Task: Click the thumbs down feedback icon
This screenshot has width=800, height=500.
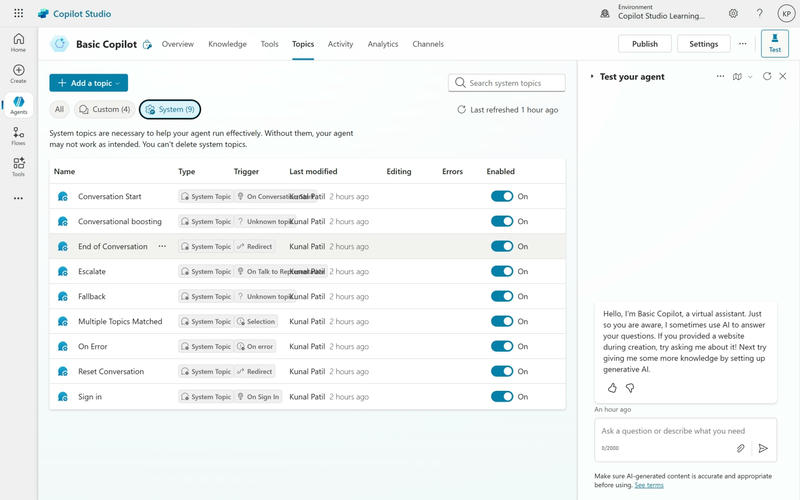Action: (x=630, y=388)
